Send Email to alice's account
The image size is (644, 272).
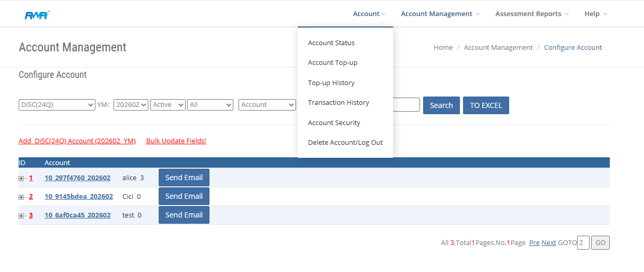point(184,178)
